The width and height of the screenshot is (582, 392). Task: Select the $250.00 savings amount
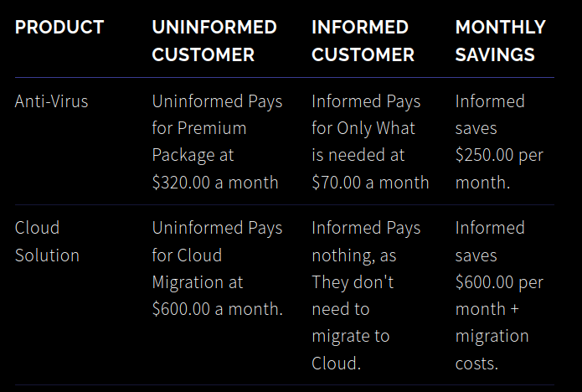[x=486, y=156]
